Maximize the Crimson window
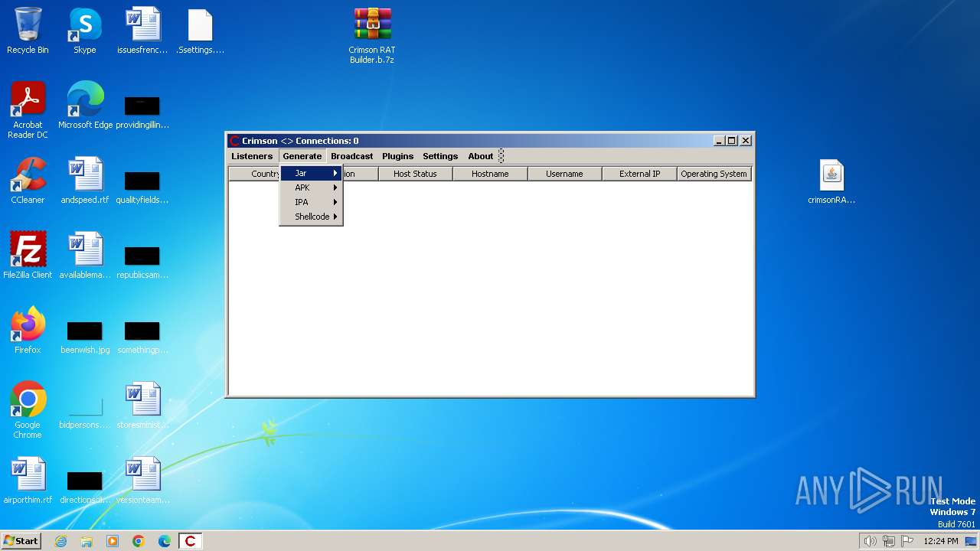The width and height of the screenshot is (980, 551). coord(732,141)
